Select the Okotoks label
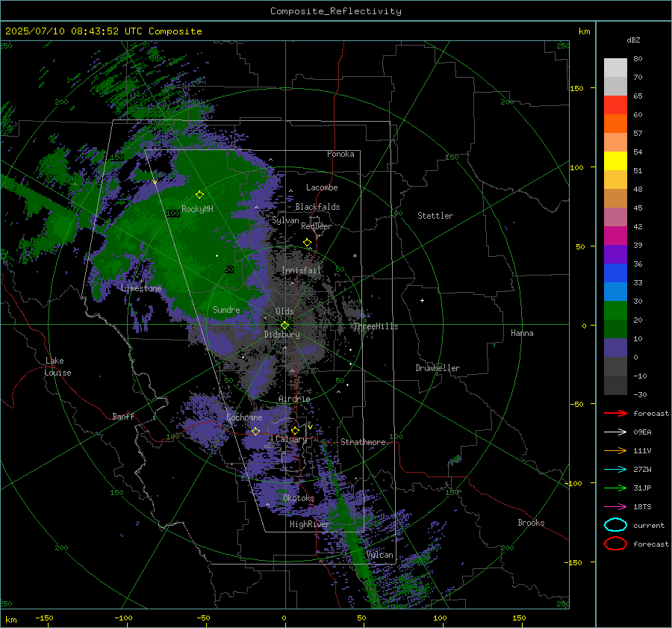This screenshot has width=672, height=628. 299,498
